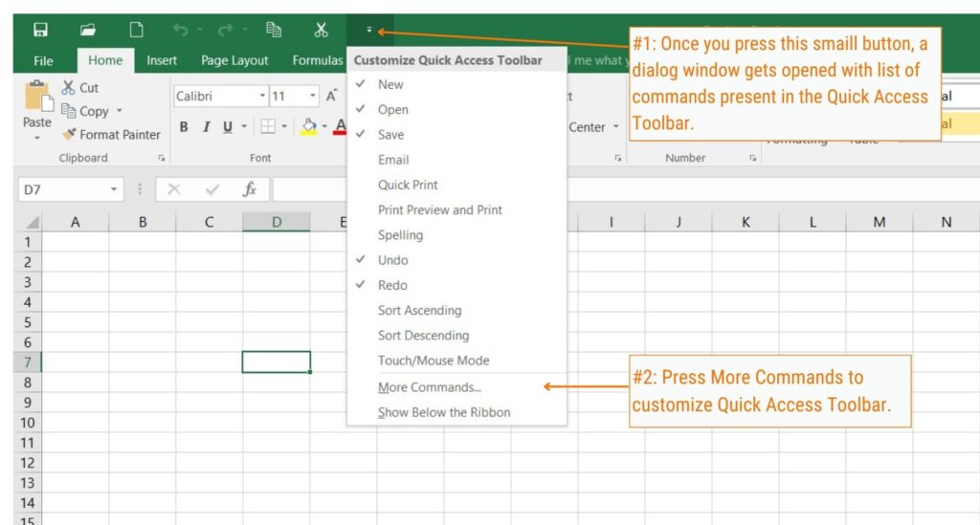Open the Page Layout tab
Image resolution: width=980 pixels, height=525 pixels.
point(234,60)
